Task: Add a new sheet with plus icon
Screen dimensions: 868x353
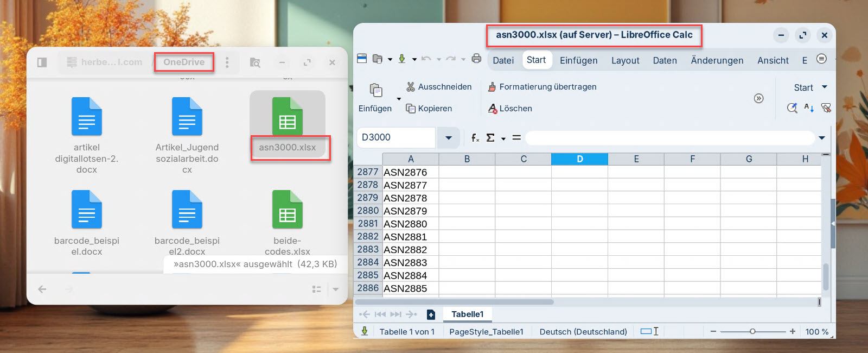Action: coord(431,314)
